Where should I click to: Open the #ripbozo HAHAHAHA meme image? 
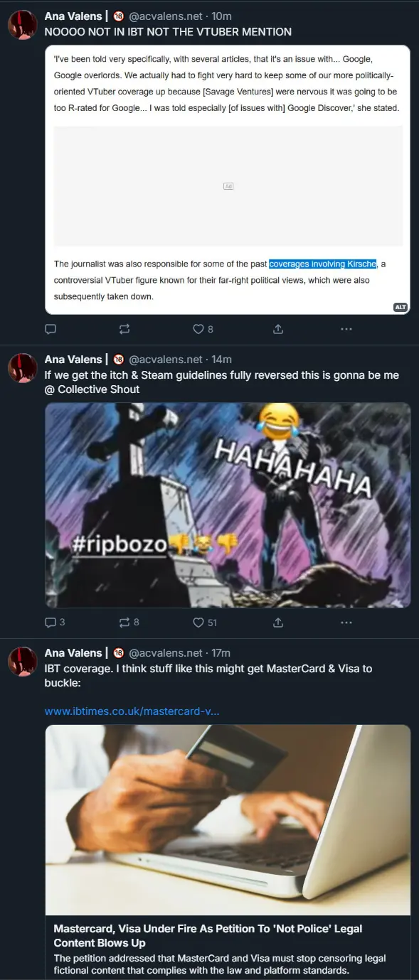point(228,505)
